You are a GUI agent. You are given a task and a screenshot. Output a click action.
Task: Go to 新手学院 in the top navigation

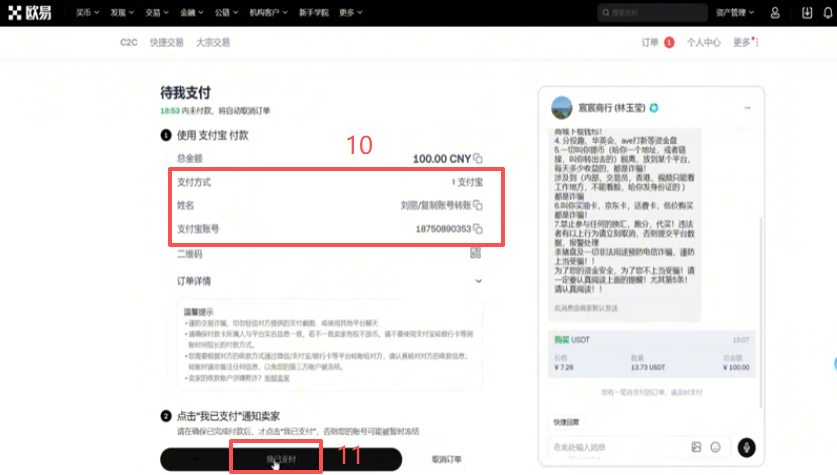(x=313, y=12)
